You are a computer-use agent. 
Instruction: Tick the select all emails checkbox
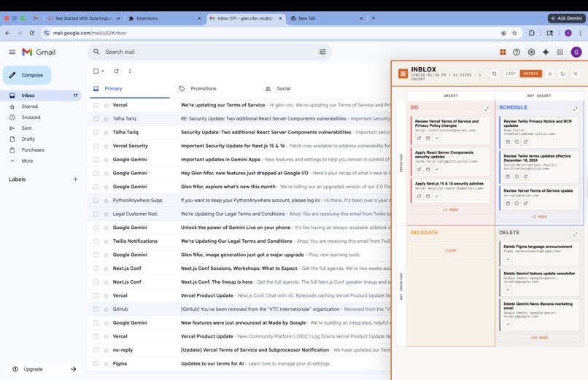coord(96,71)
